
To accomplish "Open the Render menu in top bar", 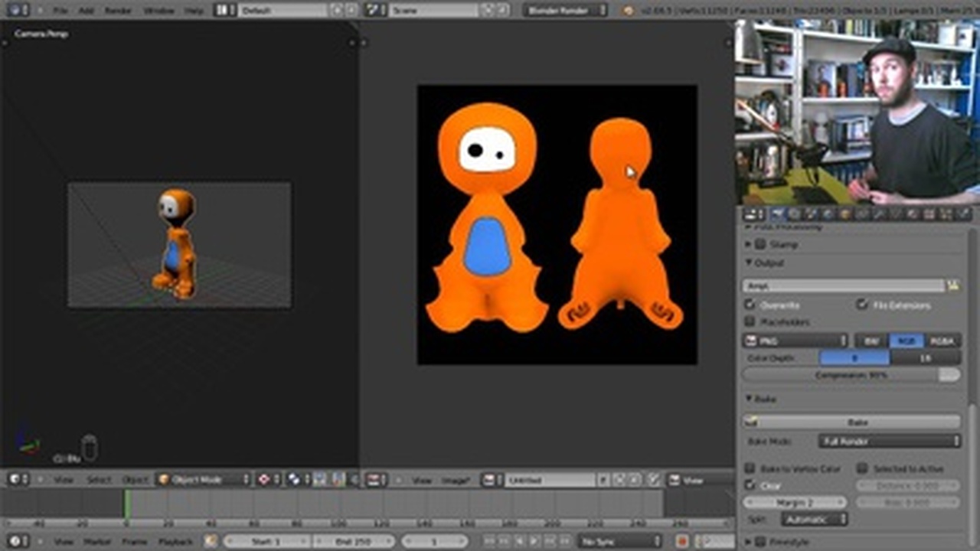I will [118, 11].
